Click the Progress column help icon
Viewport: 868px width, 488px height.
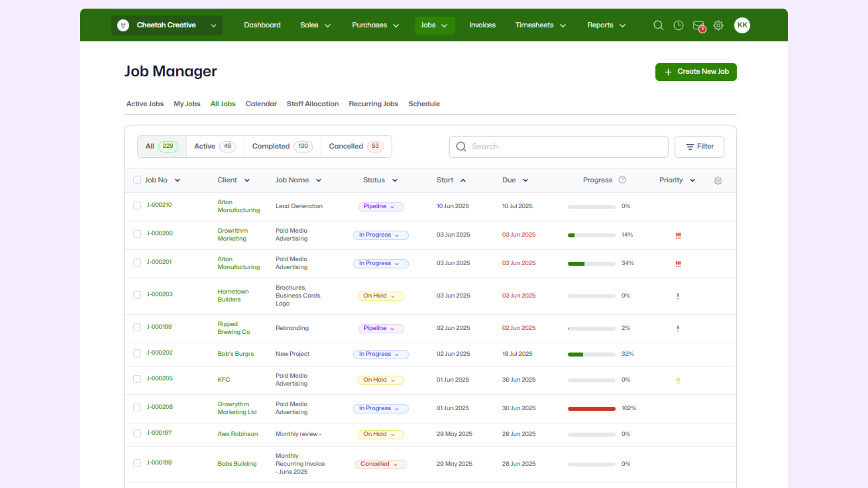622,180
